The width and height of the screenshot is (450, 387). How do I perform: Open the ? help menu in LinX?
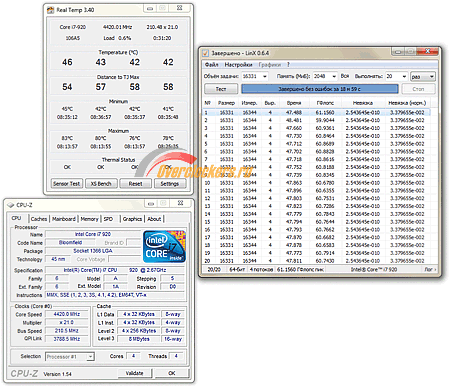[x=288, y=65]
